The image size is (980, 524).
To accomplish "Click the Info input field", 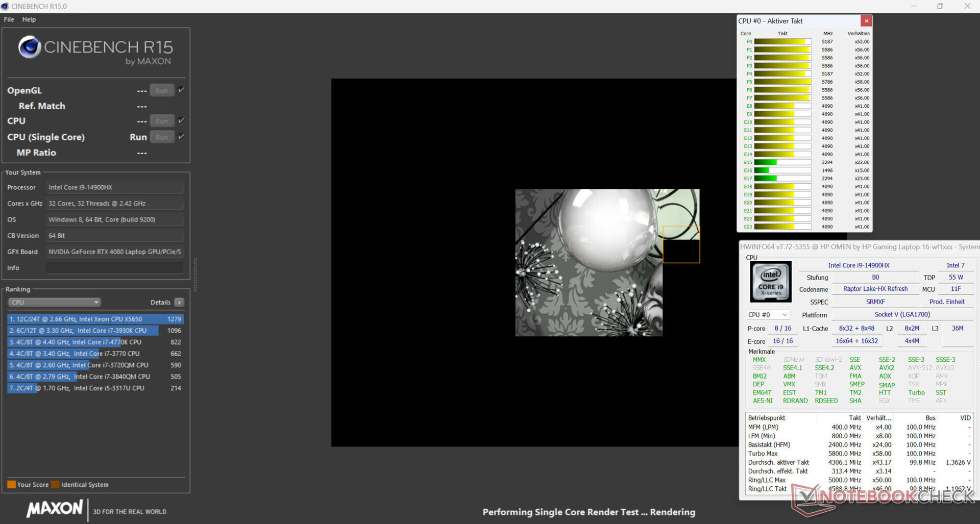I will point(115,268).
